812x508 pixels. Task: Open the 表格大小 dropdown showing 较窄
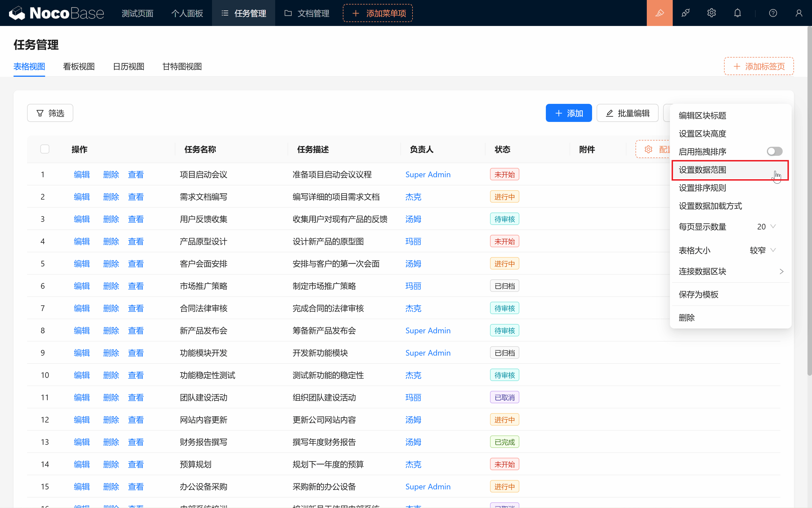coord(762,250)
